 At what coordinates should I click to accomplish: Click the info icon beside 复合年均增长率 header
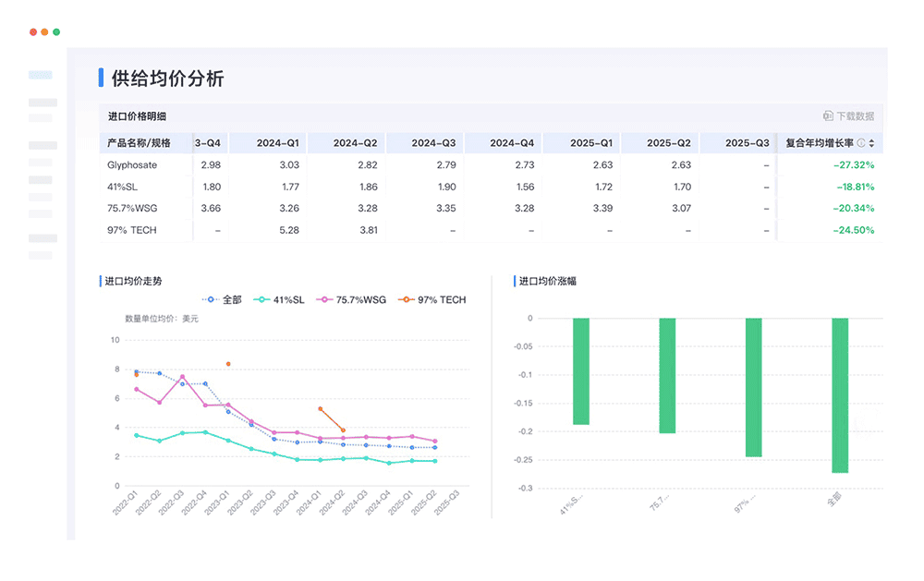point(860,141)
